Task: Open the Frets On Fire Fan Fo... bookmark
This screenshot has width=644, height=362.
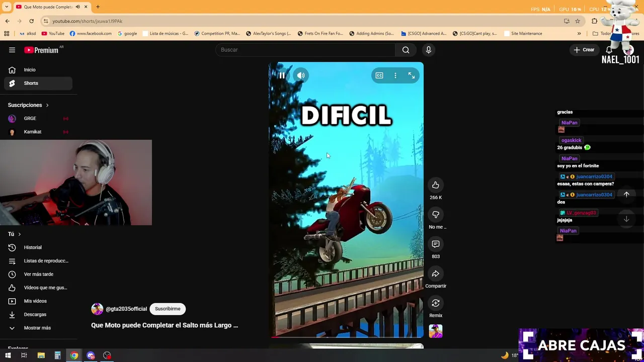Action: tap(320, 34)
